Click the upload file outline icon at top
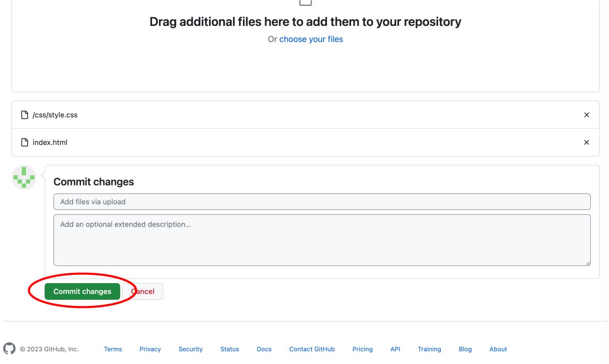The width and height of the screenshot is (609, 364). pyautogui.click(x=305, y=2)
